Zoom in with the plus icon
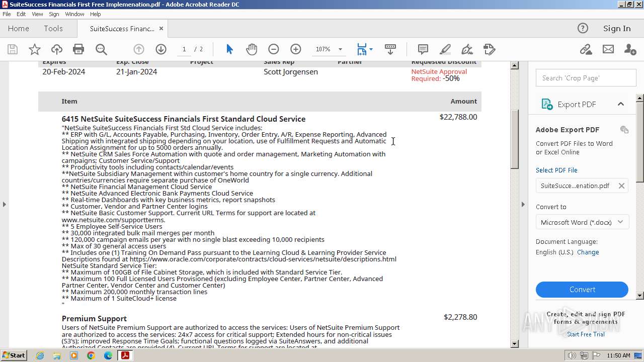 296,49
